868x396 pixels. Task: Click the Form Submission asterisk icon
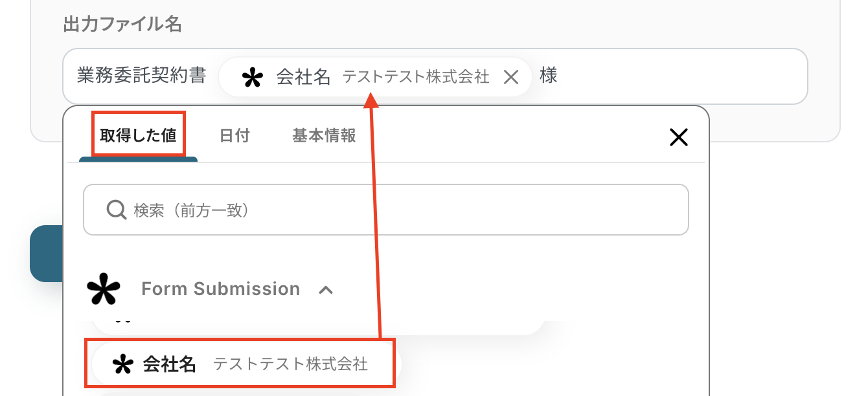[104, 289]
